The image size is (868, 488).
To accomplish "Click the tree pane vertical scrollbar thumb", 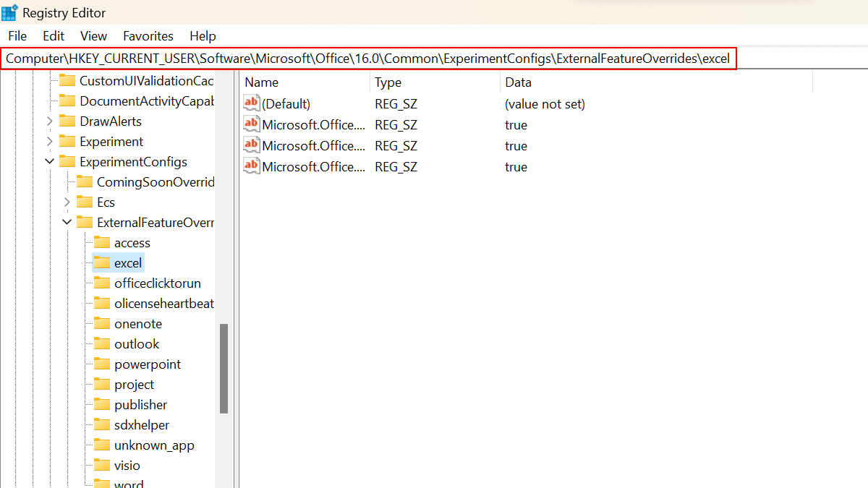I will coord(224,369).
